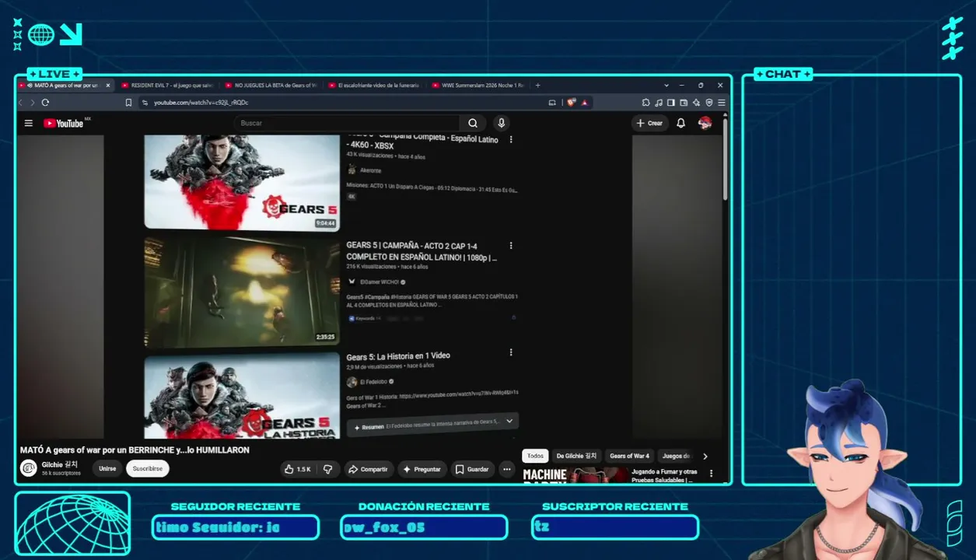The width and height of the screenshot is (976, 560).
Task: Click the Gilchie channel name
Action: 60,464
